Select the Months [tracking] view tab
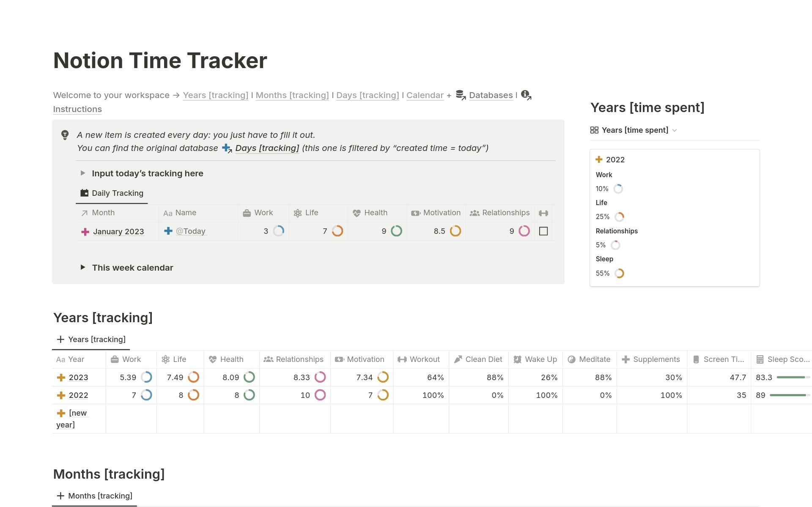 [x=94, y=496]
